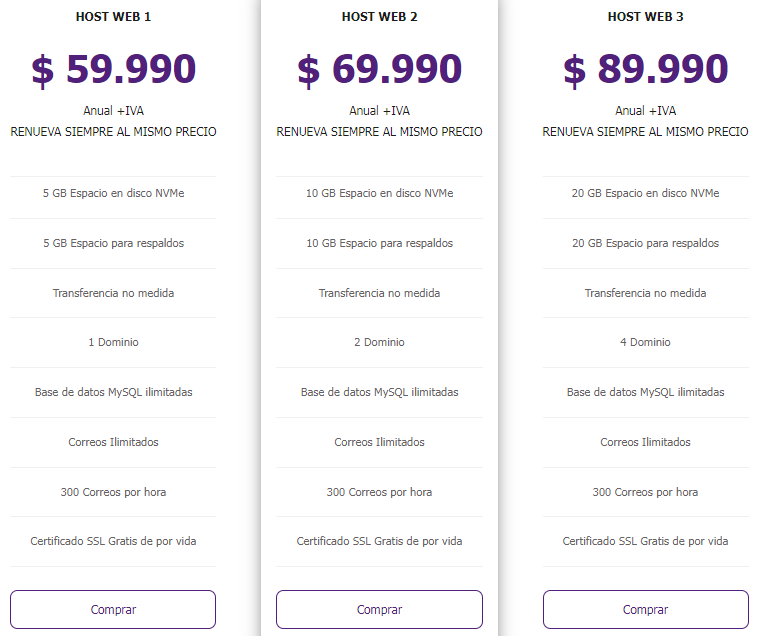Click the $ 59.990 price

point(113,69)
